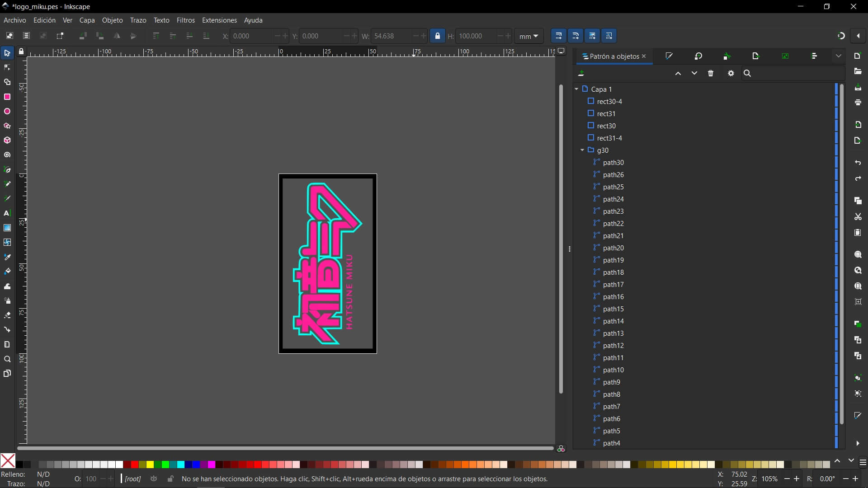This screenshot has width=868, height=488.
Task: Select the Eraser tool
Action: tap(7, 315)
